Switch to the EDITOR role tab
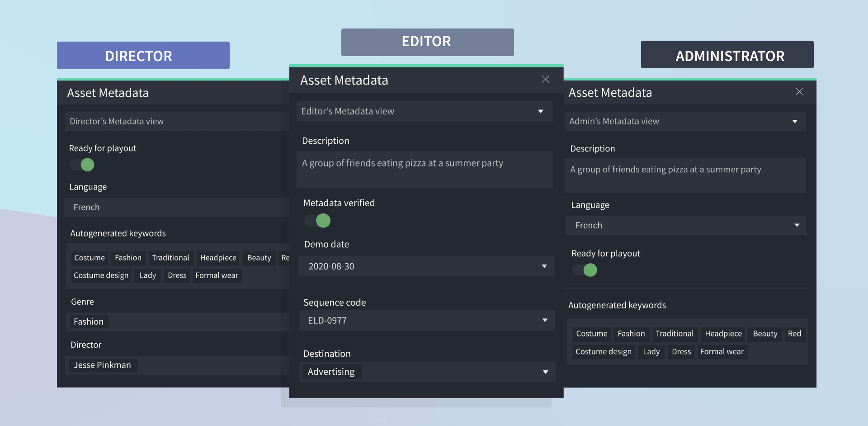Image resolution: width=868 pixels, height=426 pixels. pyautogui.click(x=427, y=42)
